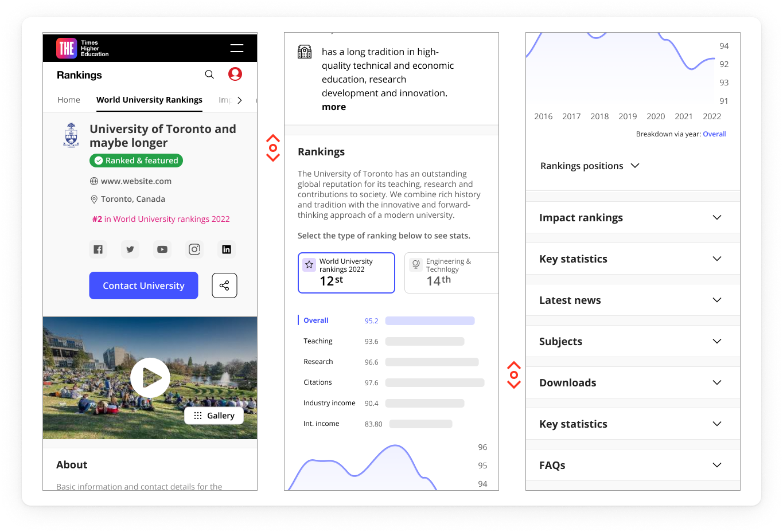The image size is (783, 532).
Task: Click the www.website.com link
Action: (136, 181)
